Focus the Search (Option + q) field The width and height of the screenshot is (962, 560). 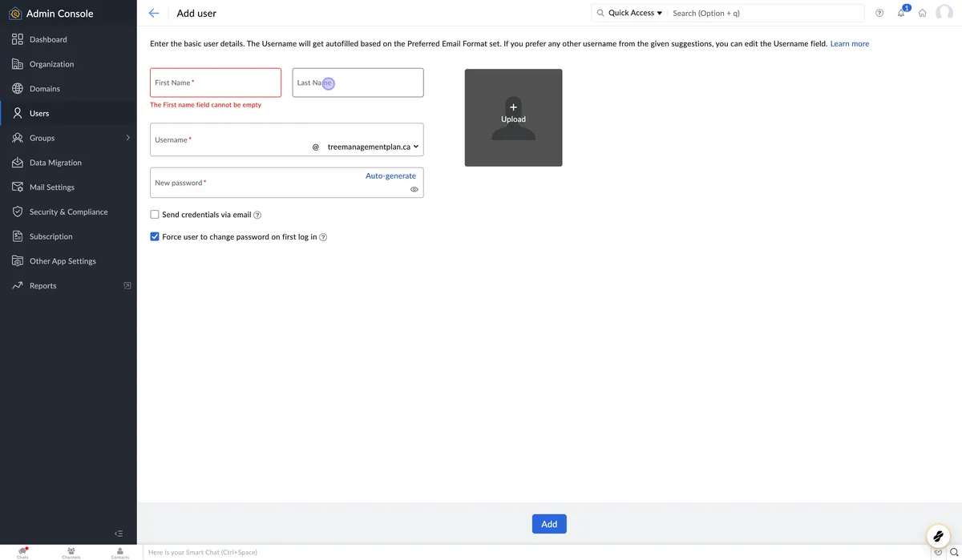tap(766, 13)
